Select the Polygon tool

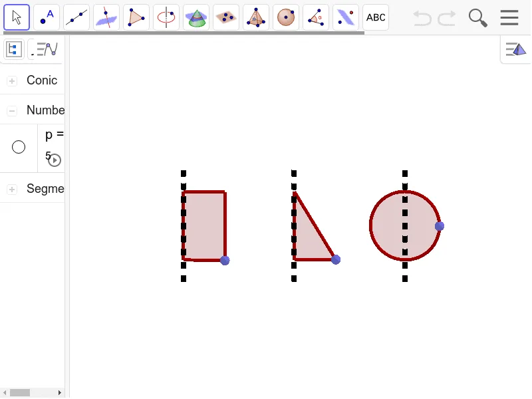tap(136, 17)
